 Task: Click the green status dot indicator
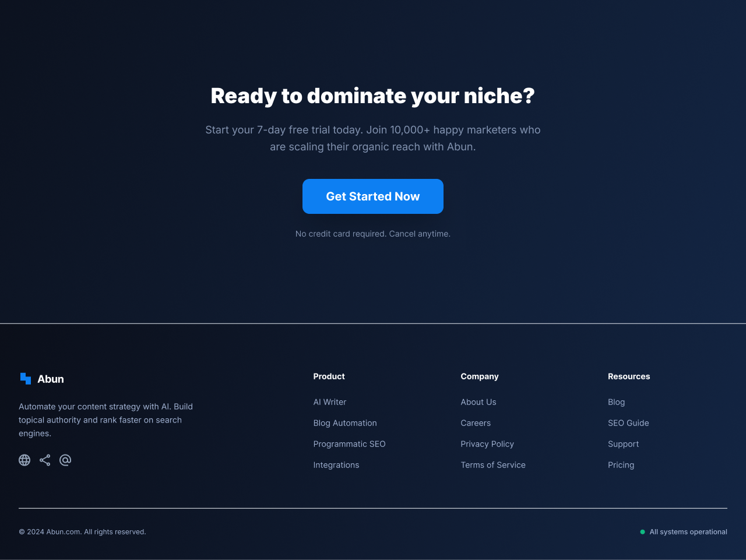pos(643,532)
